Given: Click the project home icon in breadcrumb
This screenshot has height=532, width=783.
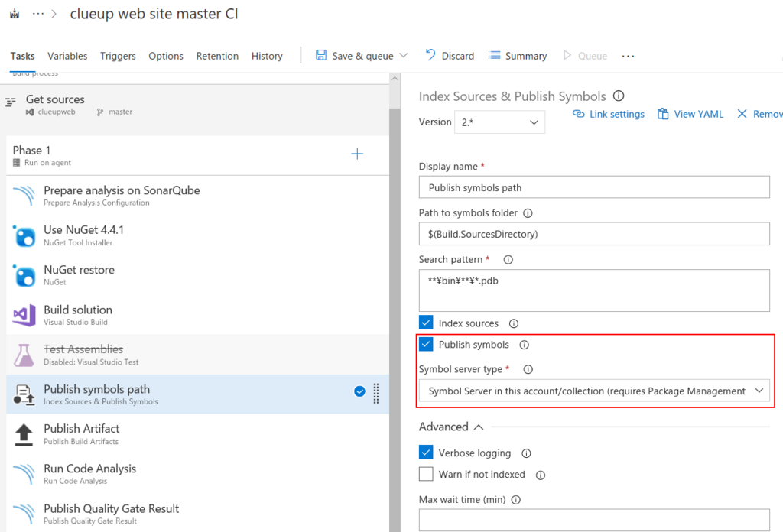Looking at the screenshot, I should coord(15,14).
